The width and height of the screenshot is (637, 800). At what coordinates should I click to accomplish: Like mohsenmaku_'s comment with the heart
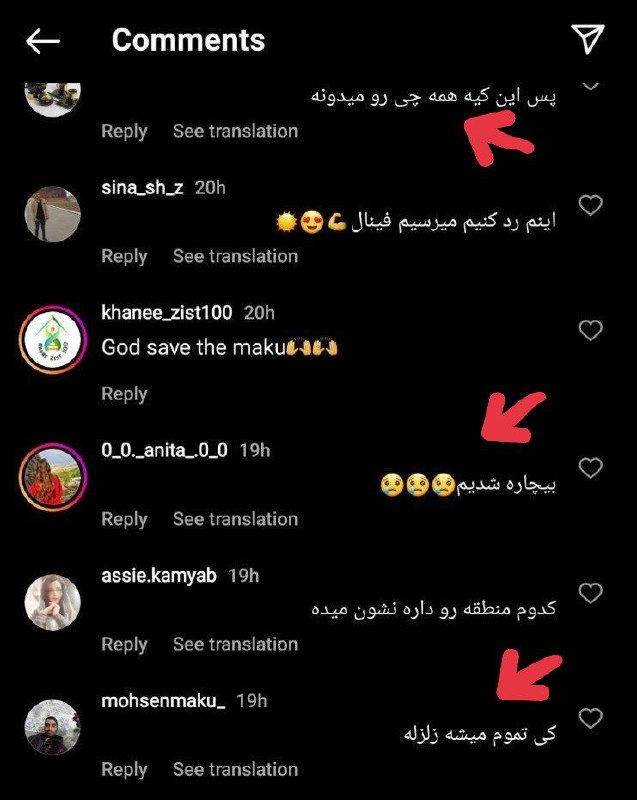(591, 718)
